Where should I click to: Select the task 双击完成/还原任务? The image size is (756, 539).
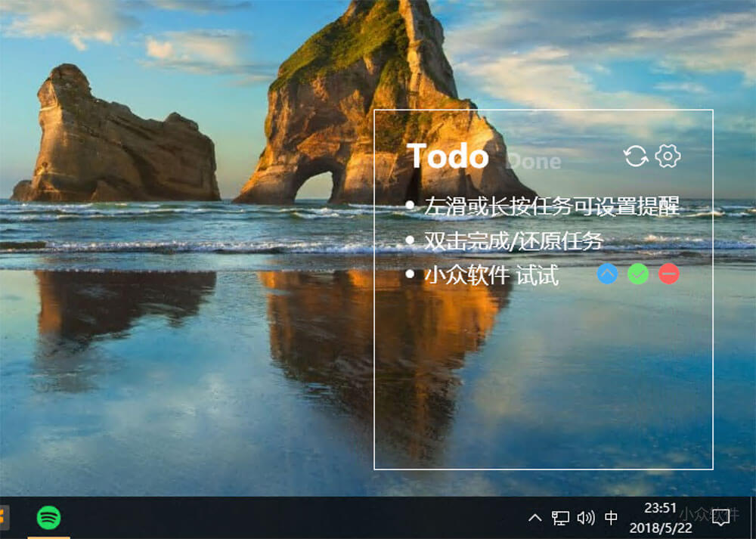(x=513, y=240)
